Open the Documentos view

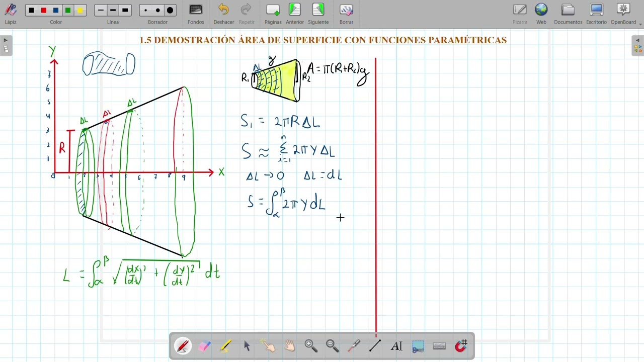[x=568, y=14]
